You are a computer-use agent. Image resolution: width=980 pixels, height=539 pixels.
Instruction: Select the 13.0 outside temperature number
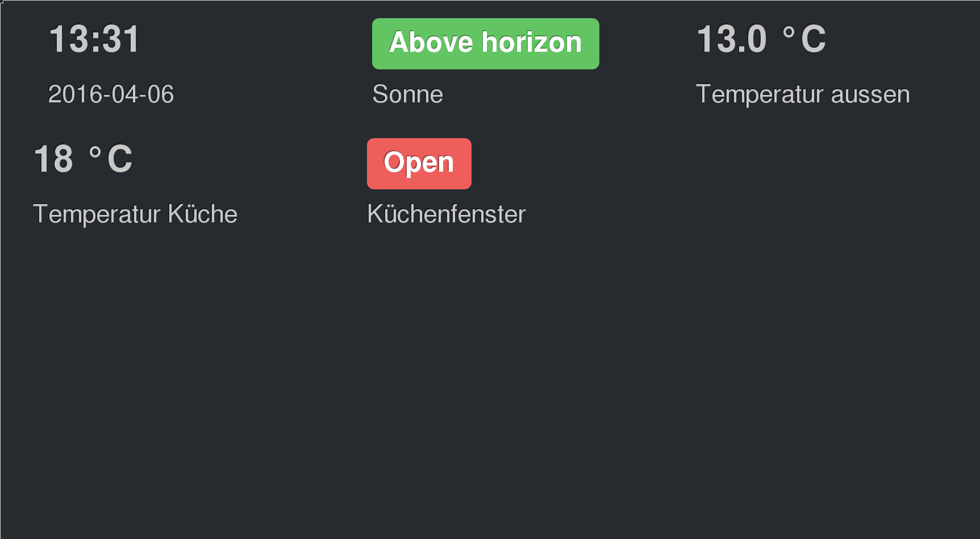[732, 40]
